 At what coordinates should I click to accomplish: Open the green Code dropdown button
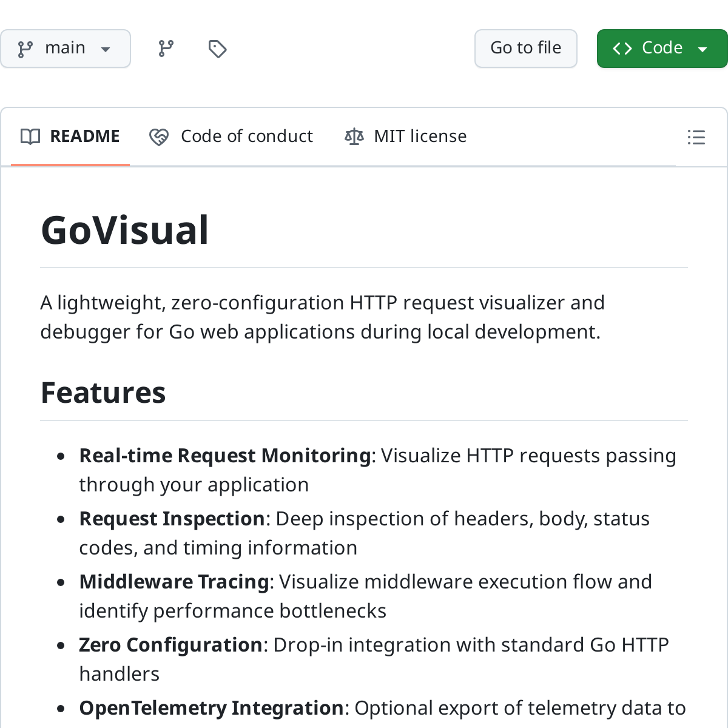pos(662,49)
